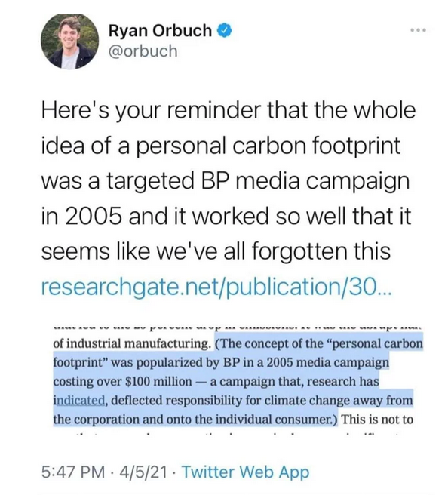Click 'of industrial manufacturing' unhighlighted text
448x495 pixels.
(133, 343)
